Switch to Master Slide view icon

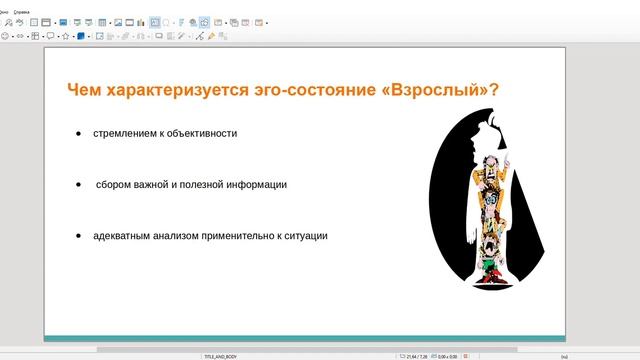[63, 23]
